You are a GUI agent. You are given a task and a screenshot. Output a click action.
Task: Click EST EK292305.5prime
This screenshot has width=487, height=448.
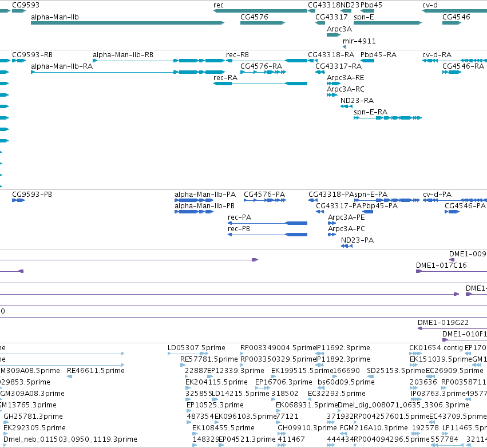pyautogui.click(x=34, y=428)
